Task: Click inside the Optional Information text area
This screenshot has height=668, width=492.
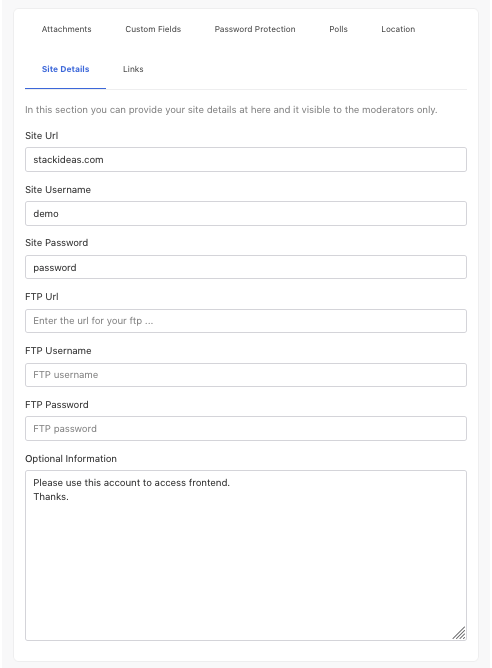Action: pos(246,556)
